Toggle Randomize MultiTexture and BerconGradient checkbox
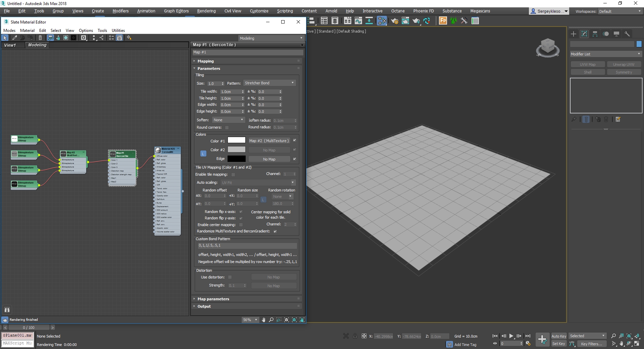This screenshot has height=349, width=644. tap(275, 231)
